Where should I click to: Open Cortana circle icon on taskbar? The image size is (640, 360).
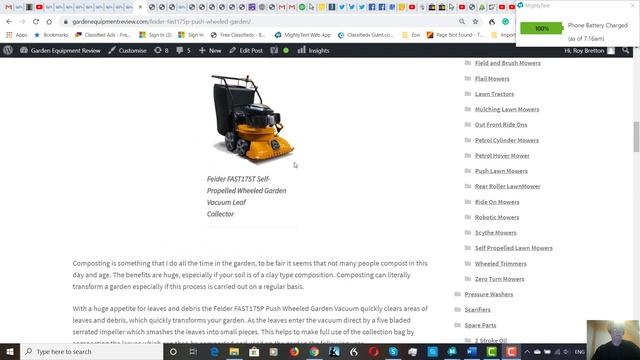[173, 351]
